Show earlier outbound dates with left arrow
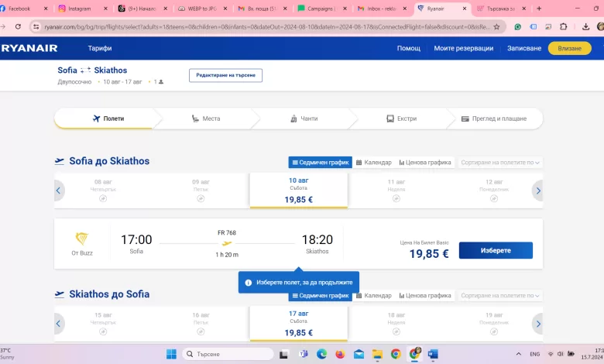Viewport: 604px width, 364px height. 58,191
